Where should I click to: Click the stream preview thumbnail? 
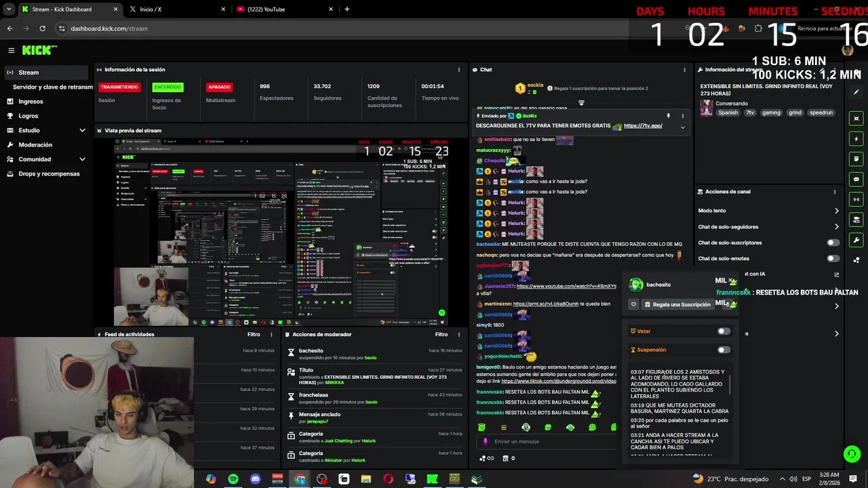(281, 232)
